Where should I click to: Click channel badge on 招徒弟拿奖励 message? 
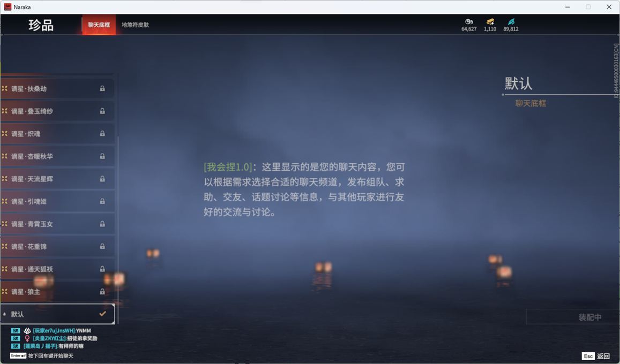pos(16,338)
